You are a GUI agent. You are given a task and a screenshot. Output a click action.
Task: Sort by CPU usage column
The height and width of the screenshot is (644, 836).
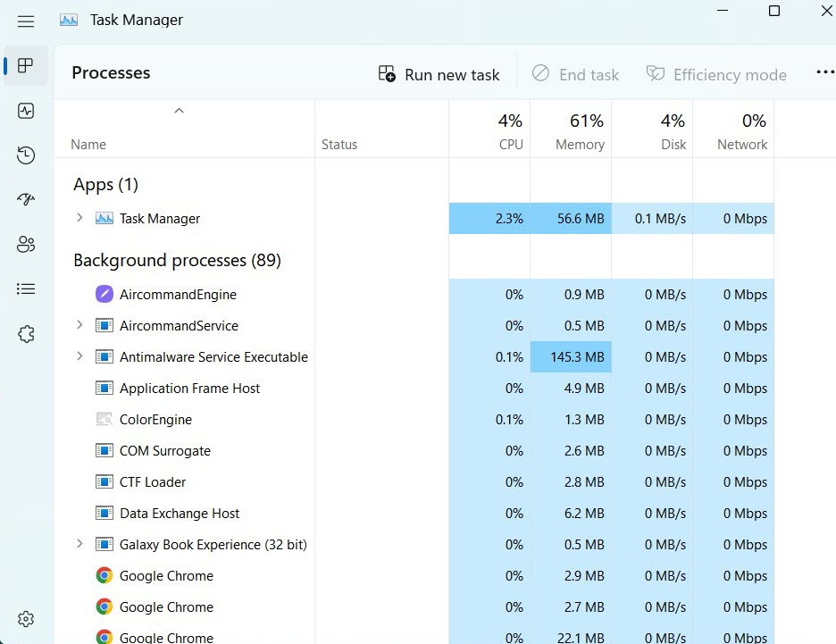(489, 130)
